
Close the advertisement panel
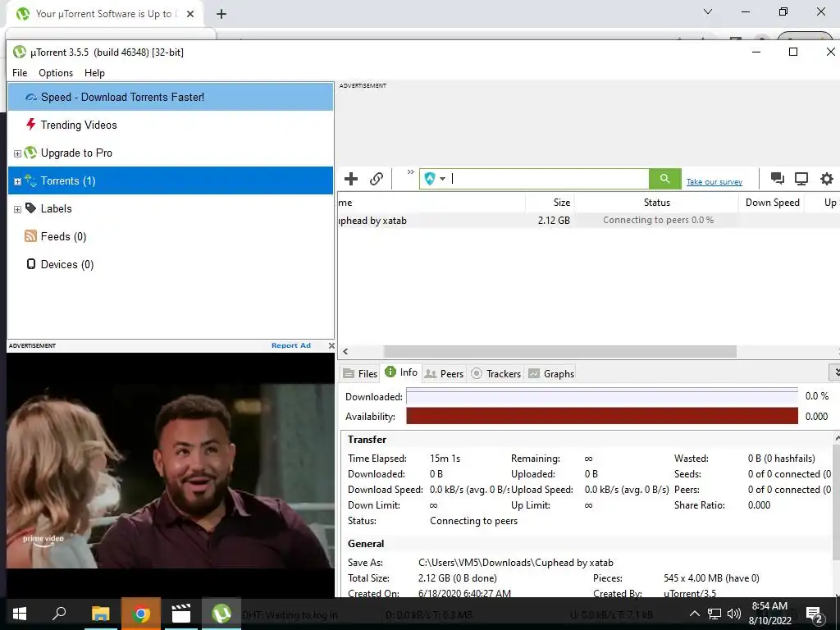(x=331, y=345)
